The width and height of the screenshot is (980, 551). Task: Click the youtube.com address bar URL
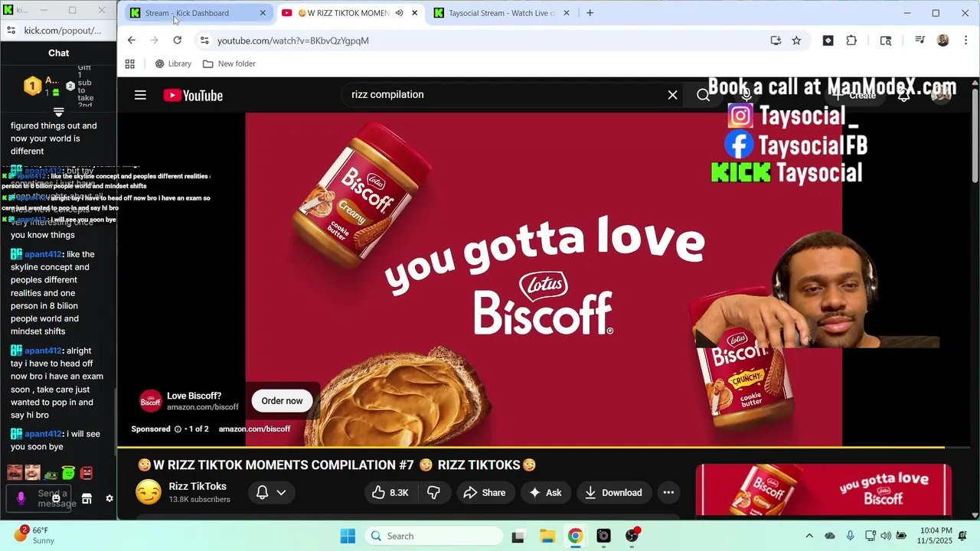pyautogui.click(x=292, y=41)
